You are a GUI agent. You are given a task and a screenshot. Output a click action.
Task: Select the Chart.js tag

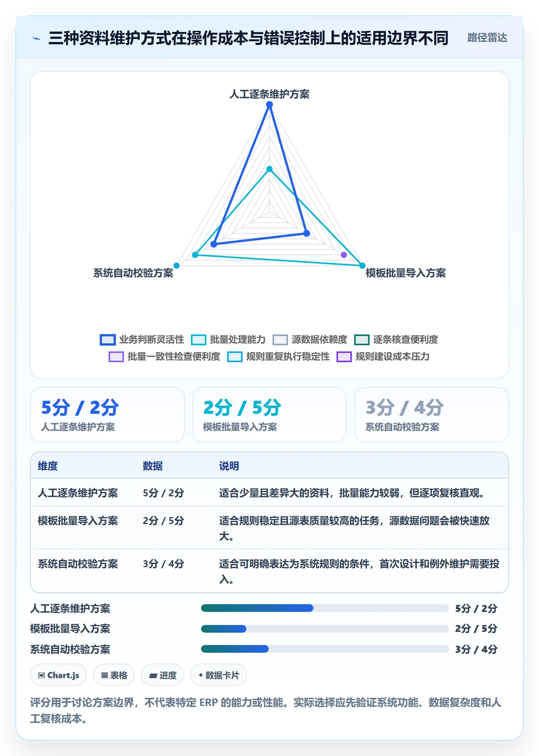(x=59, y=675)
